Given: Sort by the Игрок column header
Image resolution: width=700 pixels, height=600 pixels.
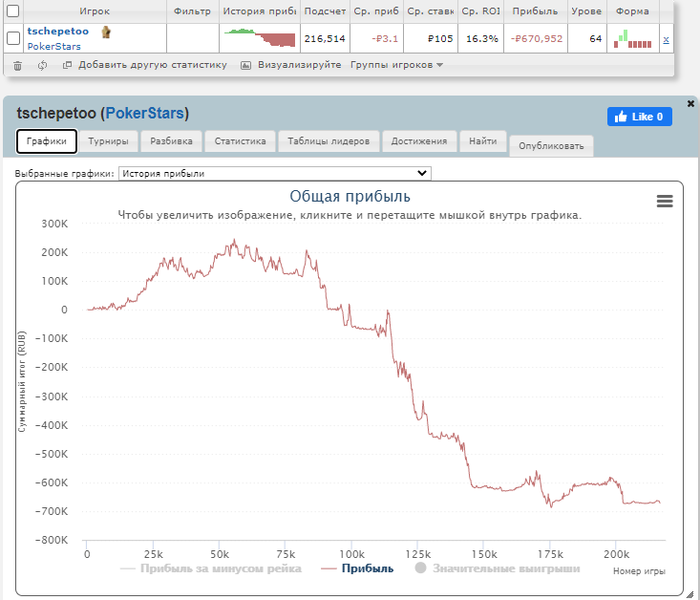Looking at the screenshot, I should (95, 11).
